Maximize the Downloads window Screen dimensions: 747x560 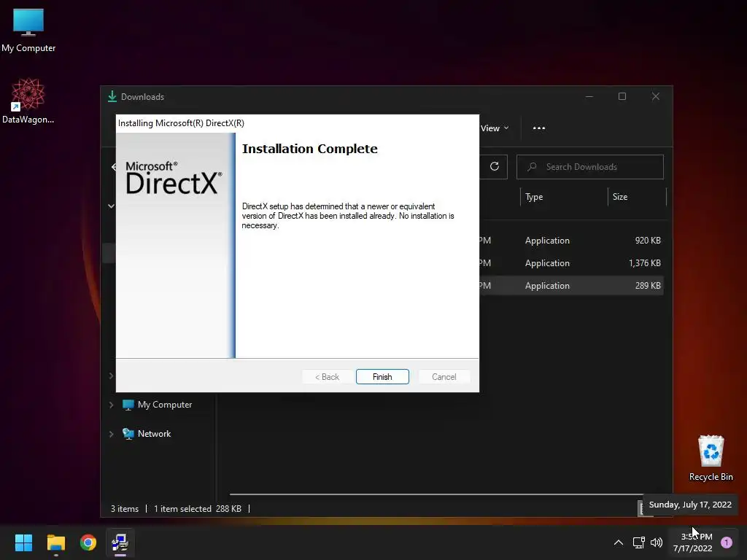pyautogui.click(x=622, y=96)
